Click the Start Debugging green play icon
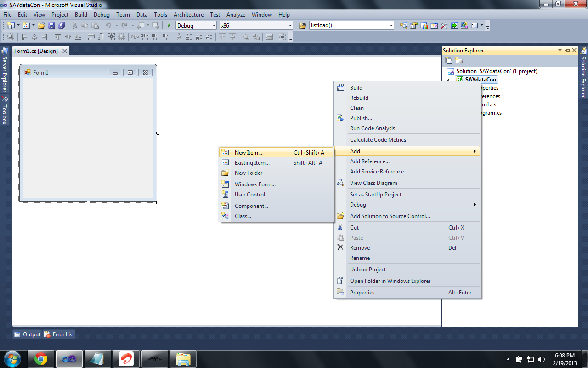The height and width of the screenshot is (368, 588). 169,26
